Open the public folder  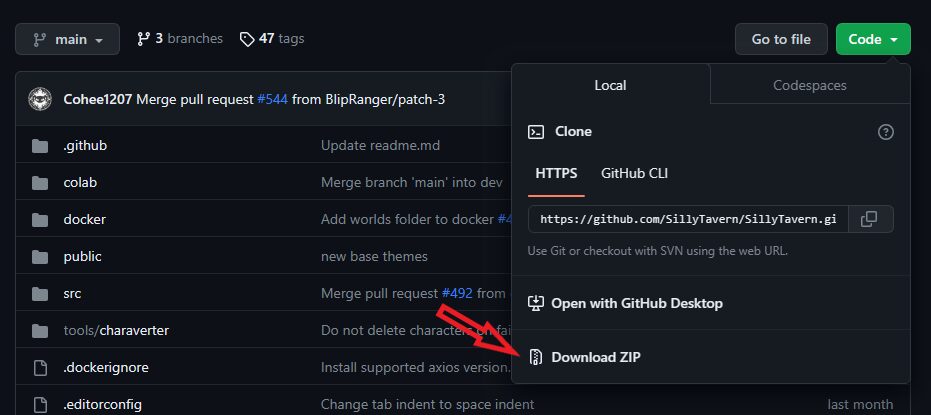coord(83,256)
